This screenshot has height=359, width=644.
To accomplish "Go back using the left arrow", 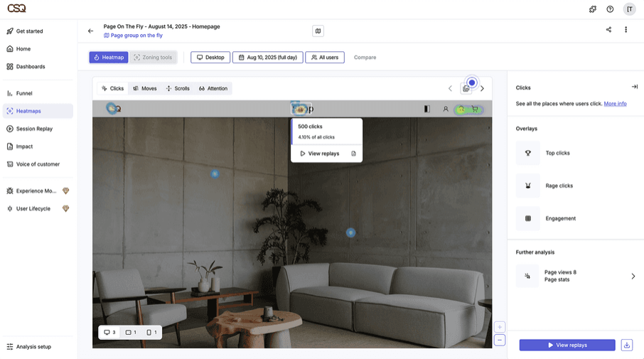I will click(90, 31).
